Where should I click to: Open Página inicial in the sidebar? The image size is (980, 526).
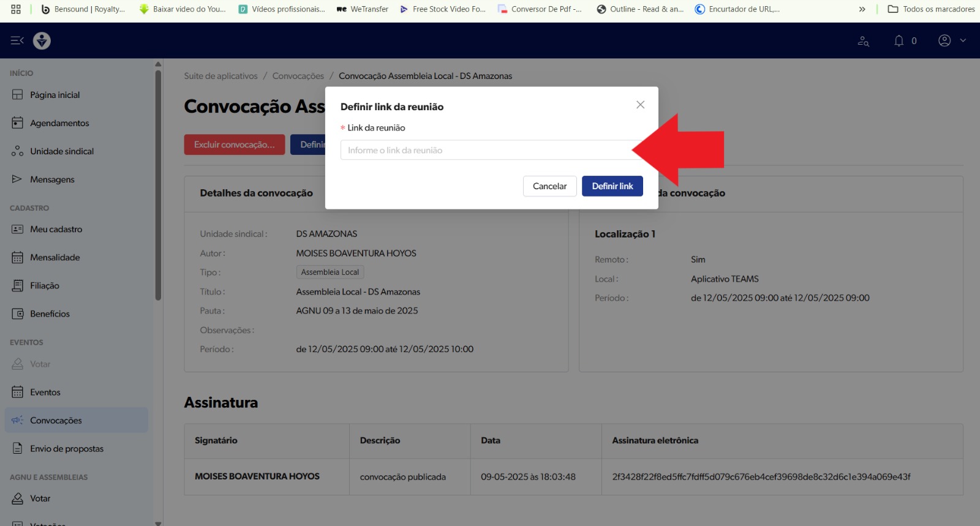(55, 95)
